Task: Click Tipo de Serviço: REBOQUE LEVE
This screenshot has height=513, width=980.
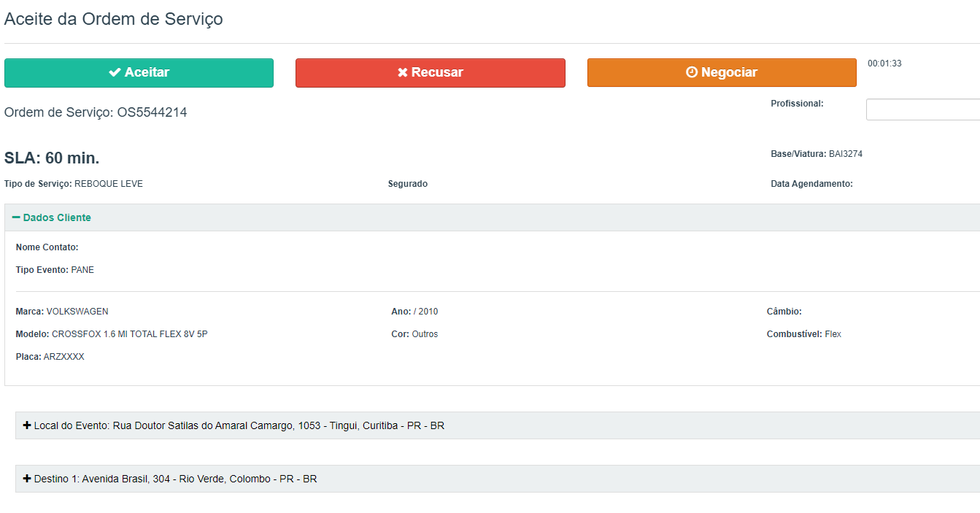Action: click(x=74, y=184)
